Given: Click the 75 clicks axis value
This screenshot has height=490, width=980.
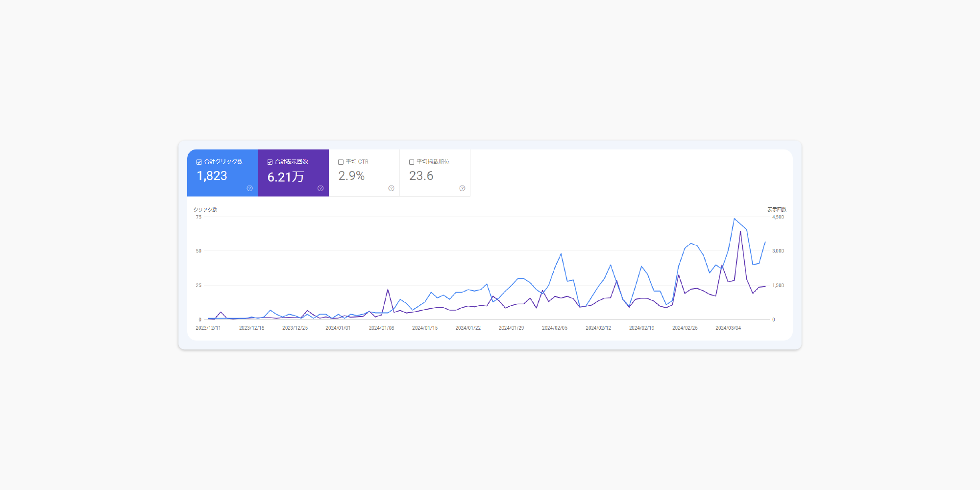Looking at the screenshot, I should click(x=198, y=217).
